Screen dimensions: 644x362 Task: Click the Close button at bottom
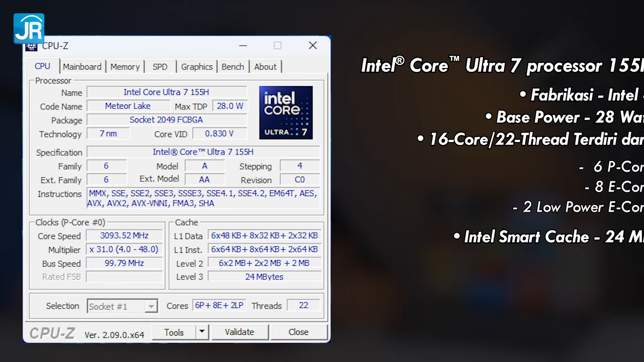click(299, 332)
